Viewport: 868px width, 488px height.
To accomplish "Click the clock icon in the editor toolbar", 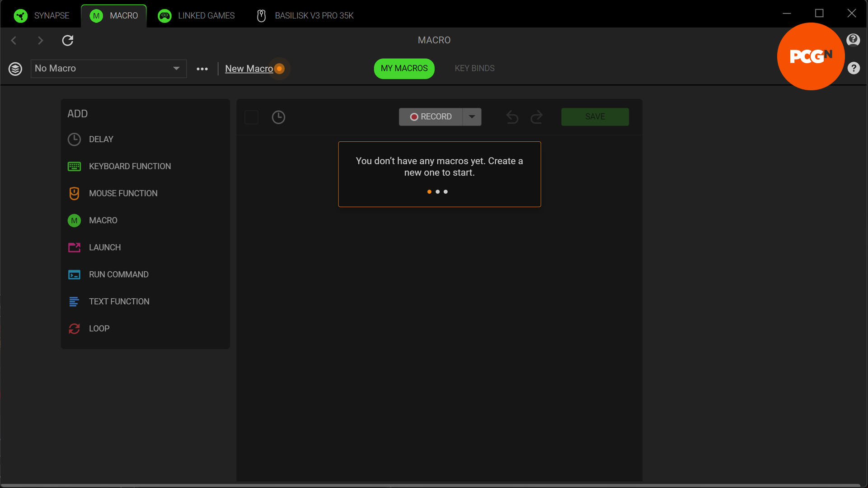I will pyautogui.click(x=278, y=117).
